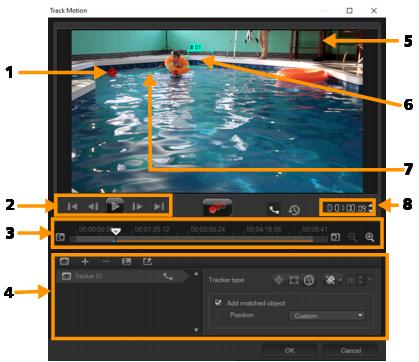
Task: Open the mosaic shape dropdown arrow
Action: (x=340, y=280)
